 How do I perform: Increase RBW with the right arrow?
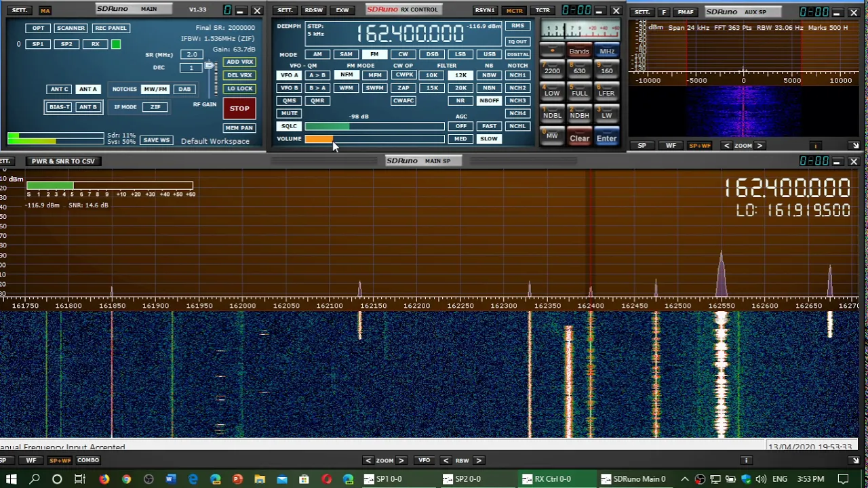478,460
